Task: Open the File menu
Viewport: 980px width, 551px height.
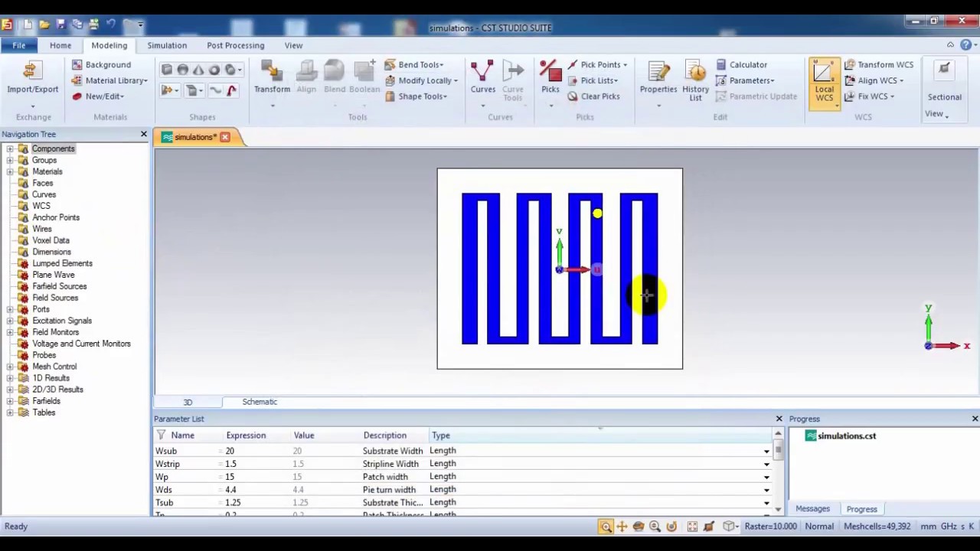Action: click(18, 45)
